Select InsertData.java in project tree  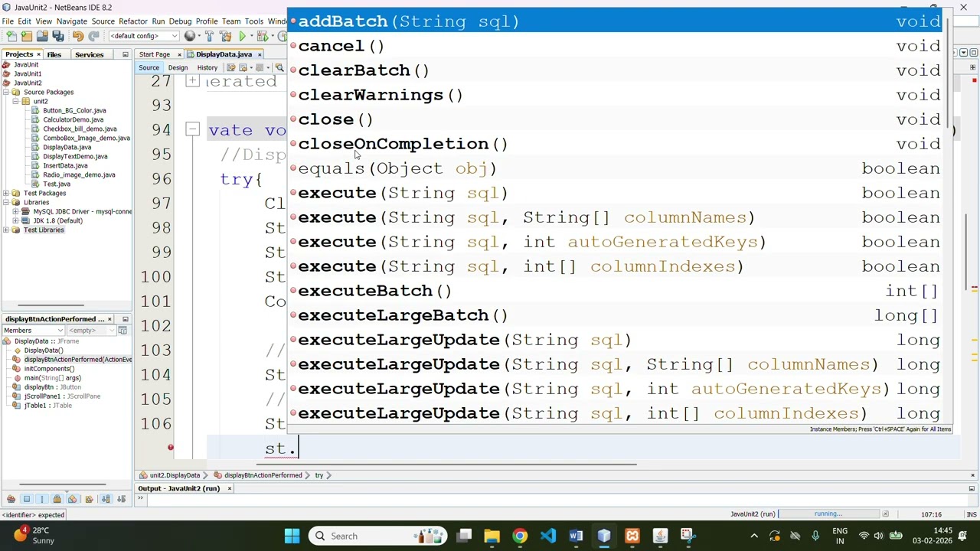[65, 165]
